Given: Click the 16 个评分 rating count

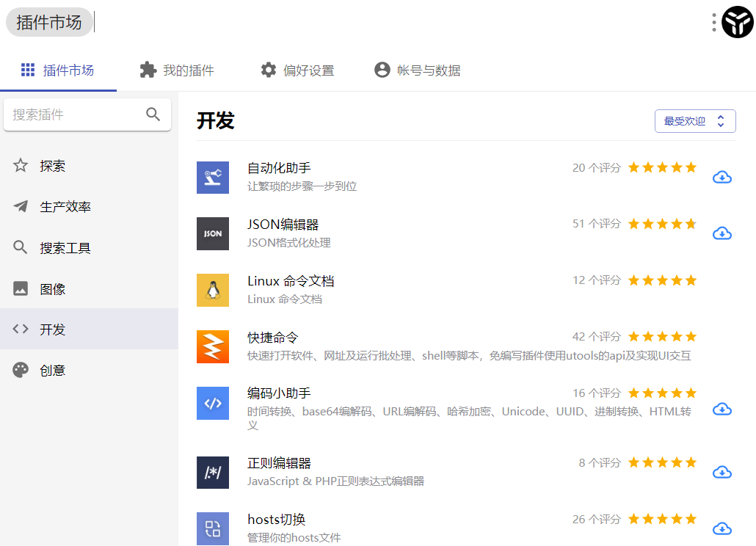Looking at the screenshot, I should (597, 393).
